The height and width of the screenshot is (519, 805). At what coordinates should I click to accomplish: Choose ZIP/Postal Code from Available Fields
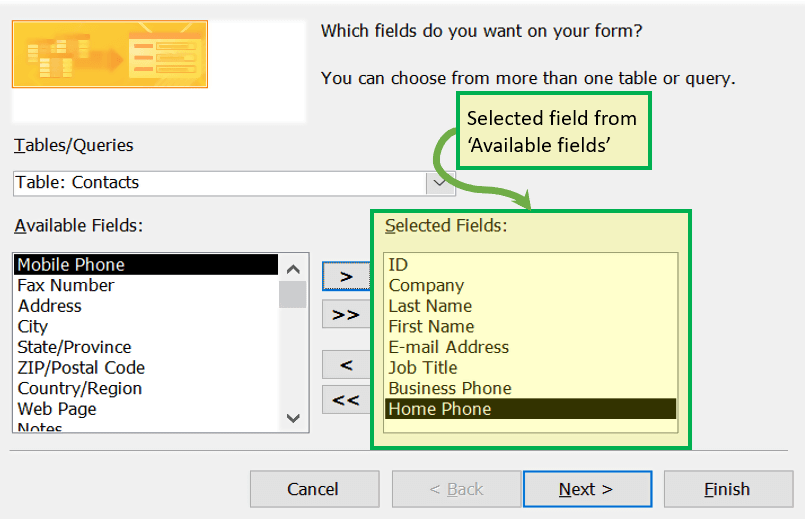point(81,368)
